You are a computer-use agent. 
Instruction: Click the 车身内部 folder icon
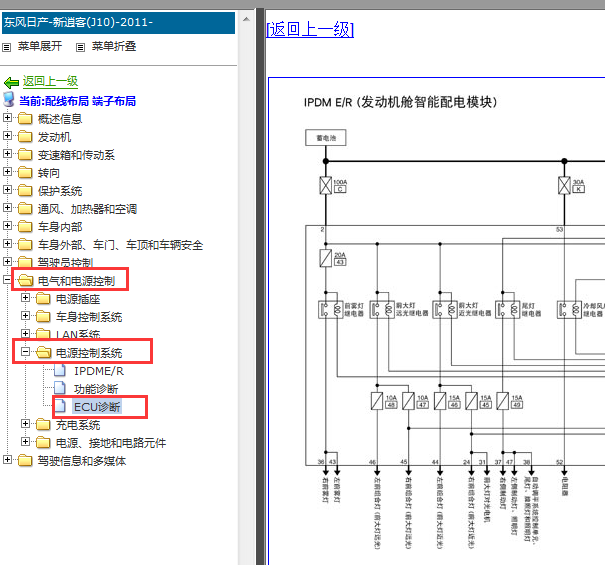(25, 227)
